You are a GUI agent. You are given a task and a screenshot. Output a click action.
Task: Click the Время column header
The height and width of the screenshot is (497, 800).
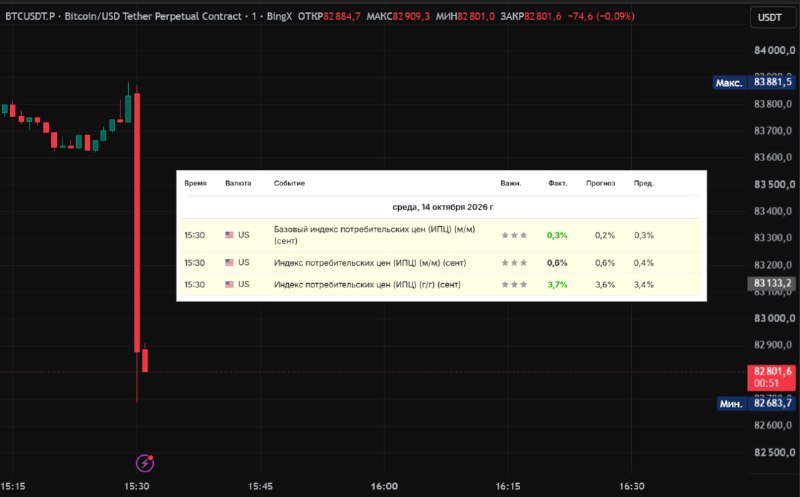[195, 183]
